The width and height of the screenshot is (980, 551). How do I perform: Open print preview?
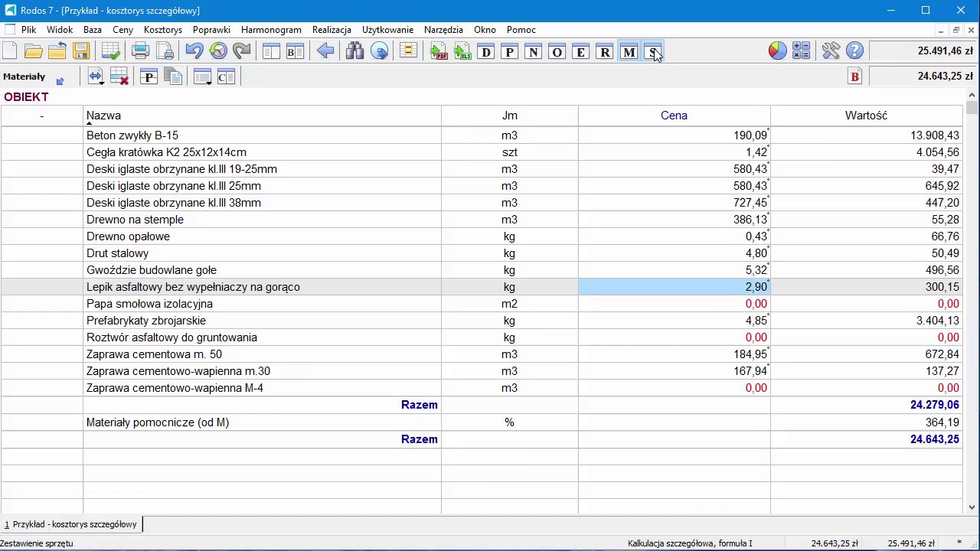click(165, 51)
